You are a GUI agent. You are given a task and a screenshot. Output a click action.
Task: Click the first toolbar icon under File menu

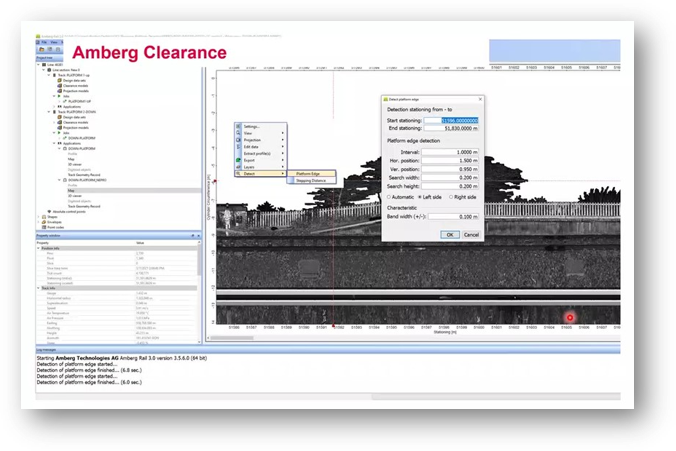click(x=39, y=50)
